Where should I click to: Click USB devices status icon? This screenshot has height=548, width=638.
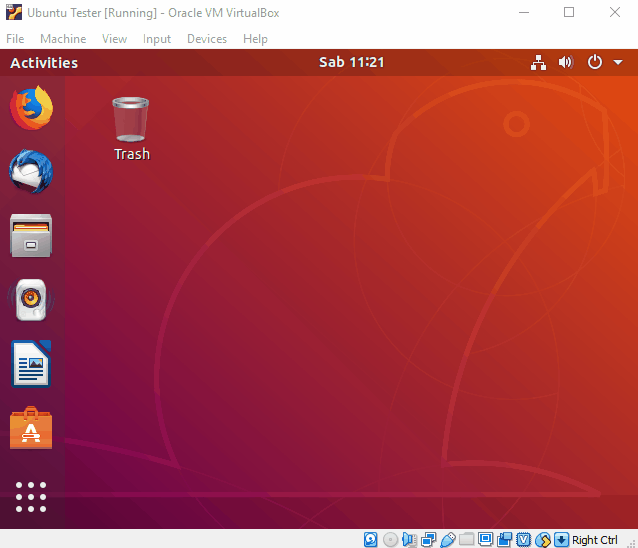pos(448,540)
